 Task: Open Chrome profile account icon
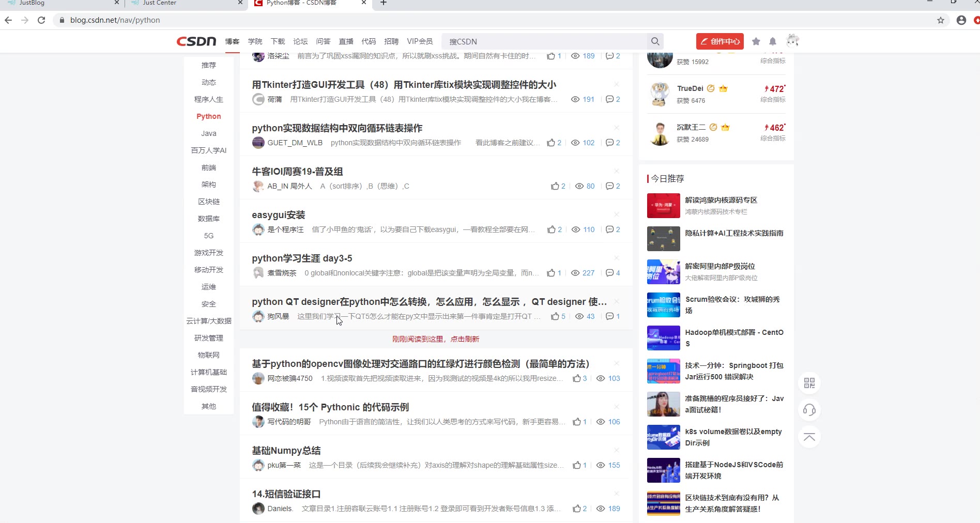[x=961, y=20]
